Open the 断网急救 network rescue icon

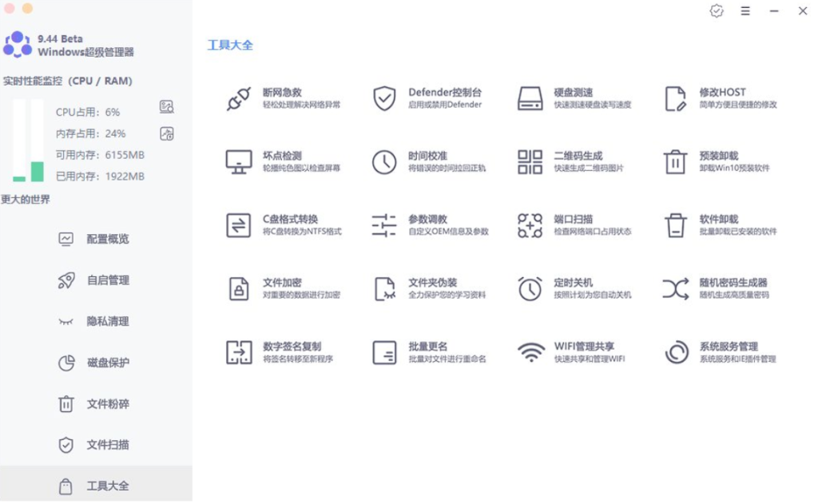[x=238, y=98]
